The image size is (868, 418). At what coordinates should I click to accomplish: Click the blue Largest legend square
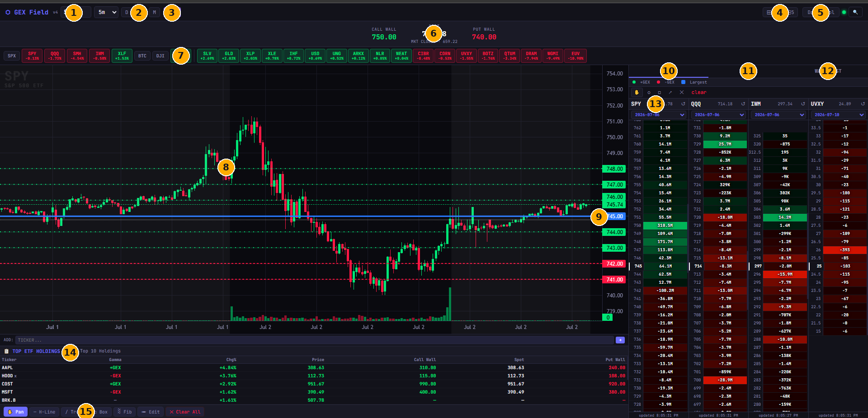tap(683, 82)
